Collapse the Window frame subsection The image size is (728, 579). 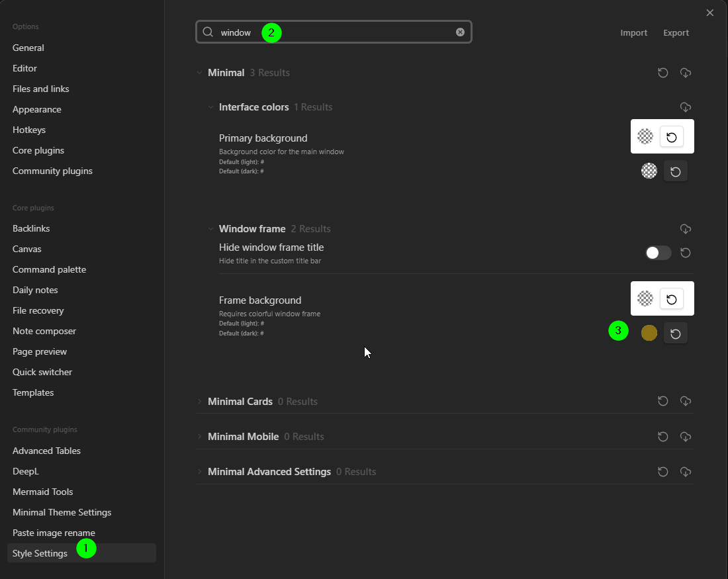point(210,228)
